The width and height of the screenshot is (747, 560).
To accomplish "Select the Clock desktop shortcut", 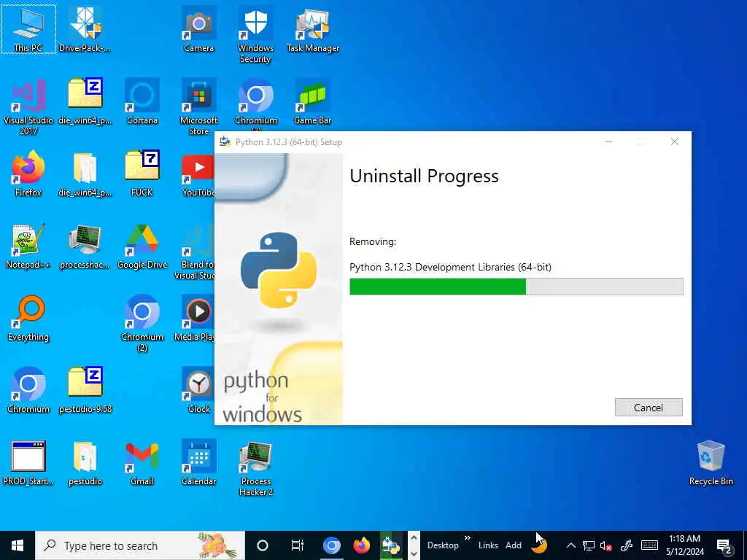I will [x=198, y=391].
